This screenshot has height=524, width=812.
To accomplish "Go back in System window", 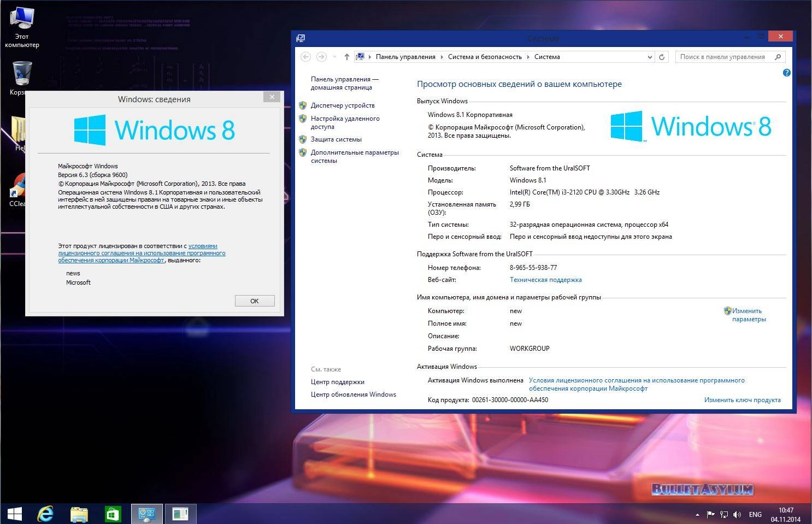I will 306,57.
